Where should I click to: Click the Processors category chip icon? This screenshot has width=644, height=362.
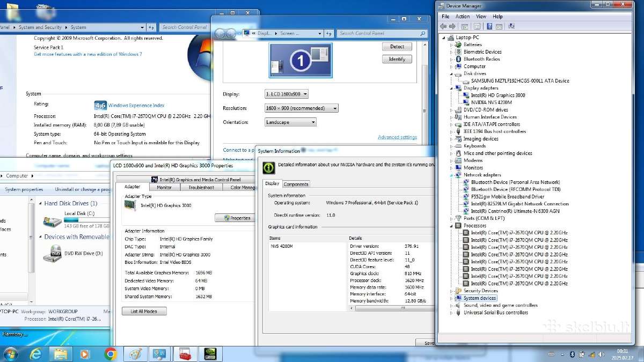click(x=458, y=226)
